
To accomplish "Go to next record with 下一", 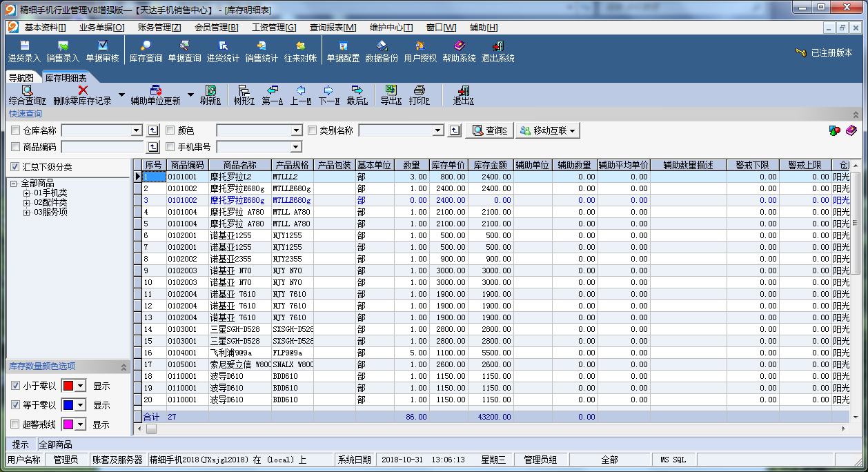I will point(328,95).
